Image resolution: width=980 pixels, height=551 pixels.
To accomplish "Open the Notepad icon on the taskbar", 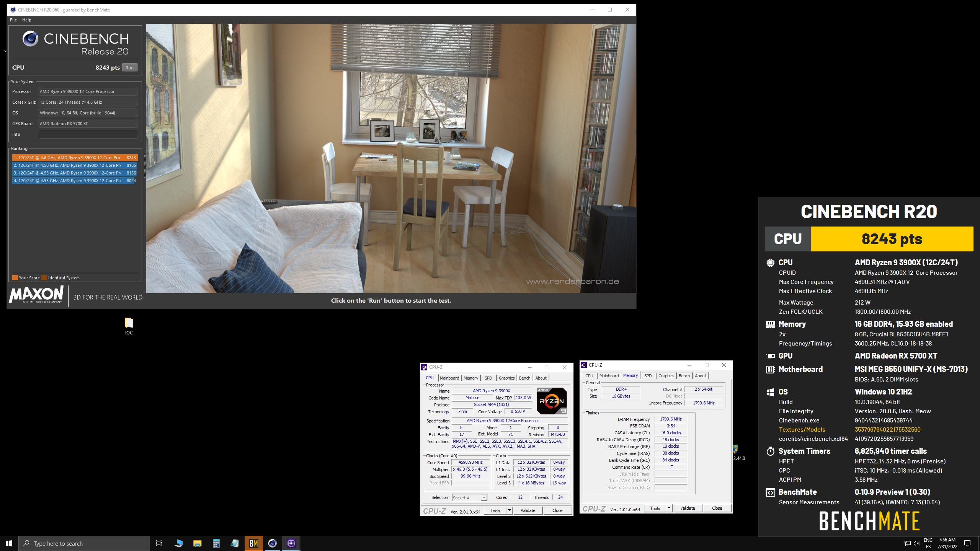I will tap(235, 543).
